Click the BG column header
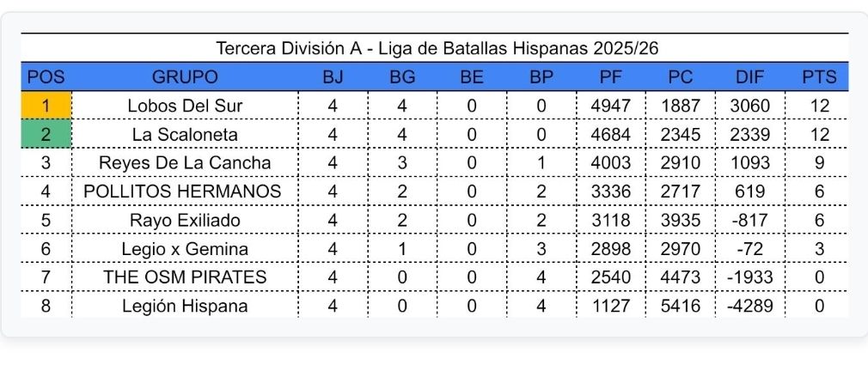The width and height of the screenshot is (868, 365). (402, 76)
